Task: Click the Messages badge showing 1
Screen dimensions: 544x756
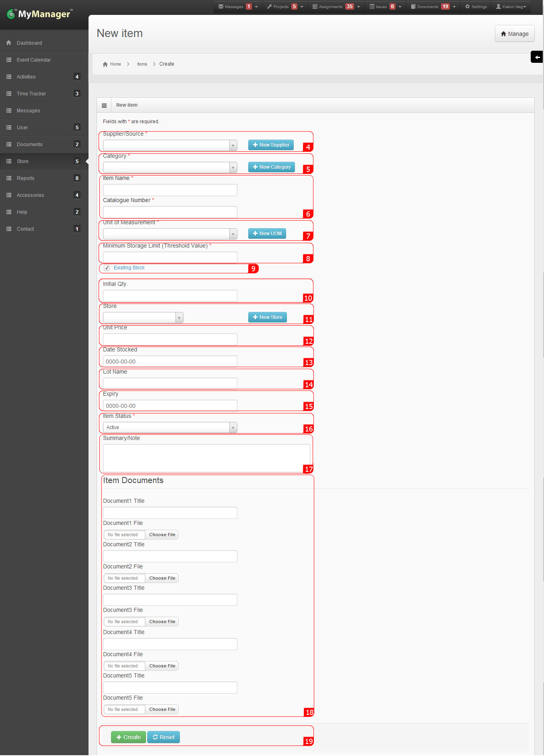Action: coord(249,6)
